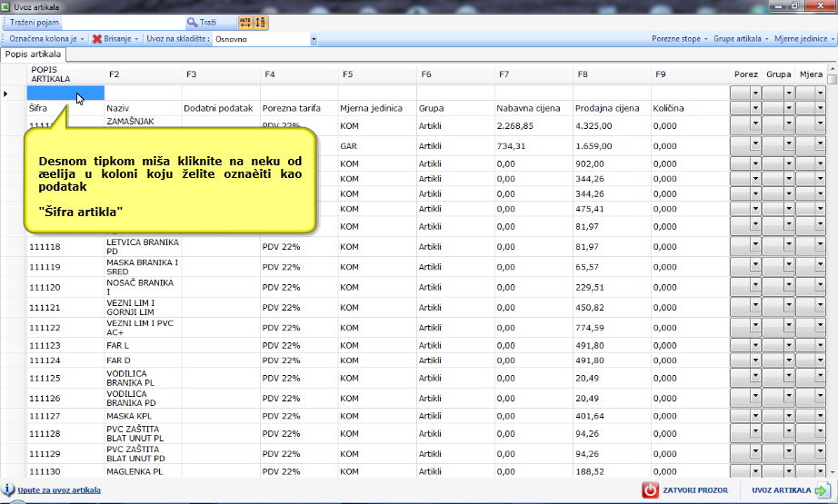Select cell "Porezna tarifa"
The height and width of the screenshot is (504, 838).
coord(299,108)
